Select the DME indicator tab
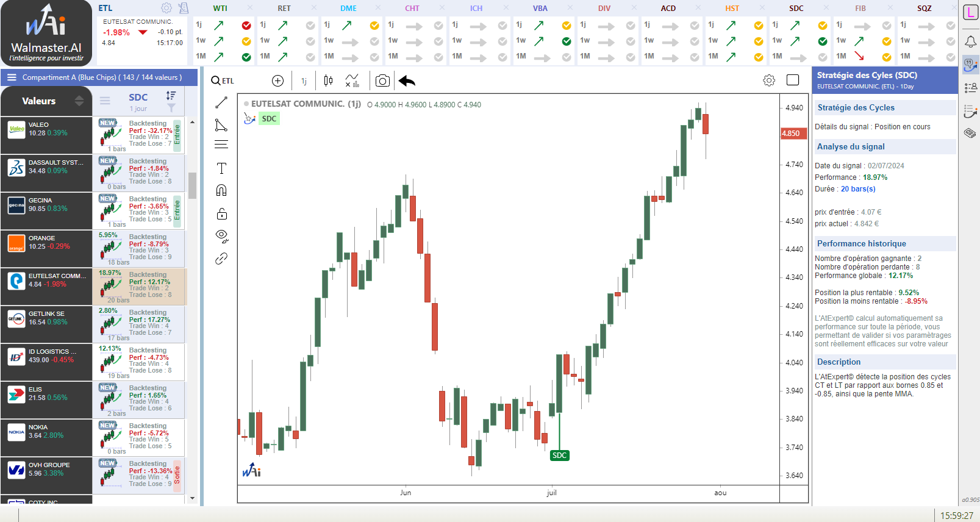 pos(348,9)
